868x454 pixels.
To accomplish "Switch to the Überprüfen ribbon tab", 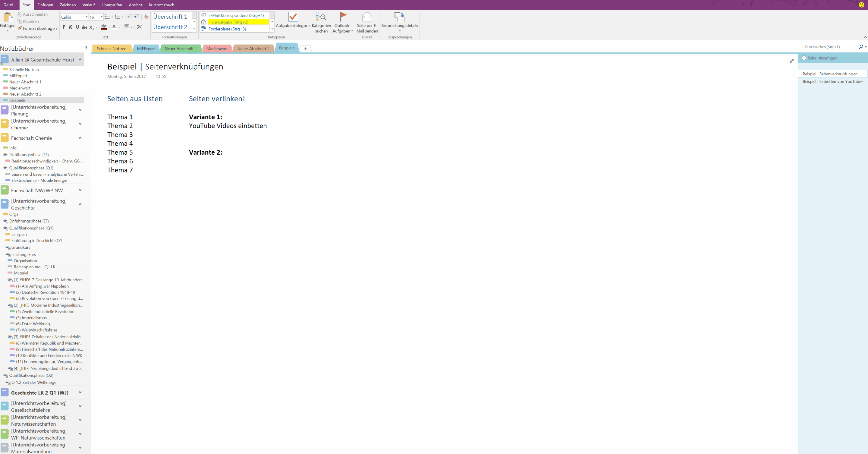I will (x=112, y=5).
